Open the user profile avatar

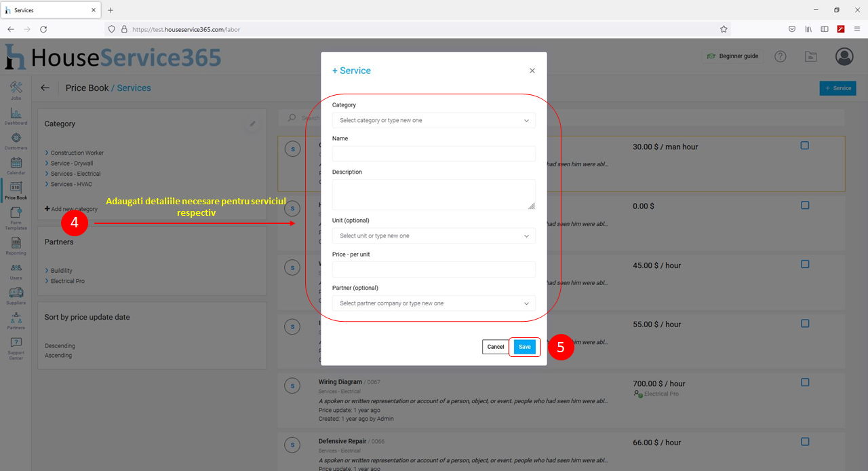click(844, 56)
